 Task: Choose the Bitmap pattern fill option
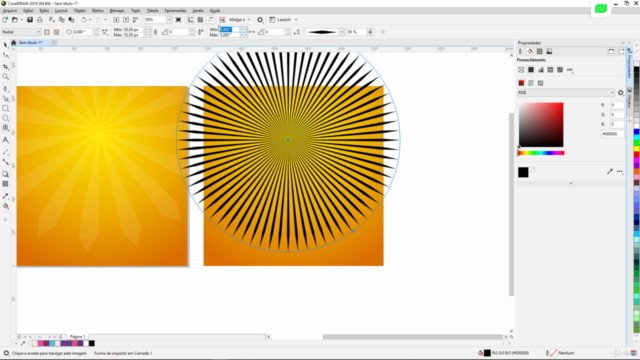tap(560, 70)
